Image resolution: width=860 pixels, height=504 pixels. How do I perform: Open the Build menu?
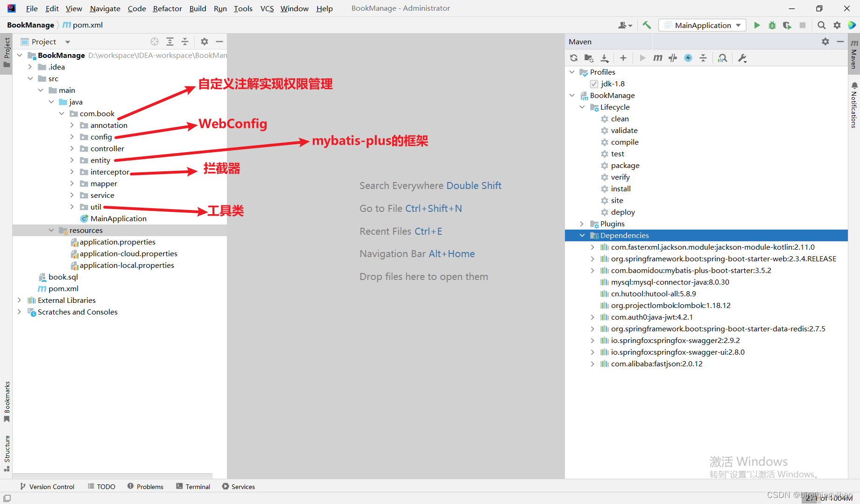(x=198, y=8)
